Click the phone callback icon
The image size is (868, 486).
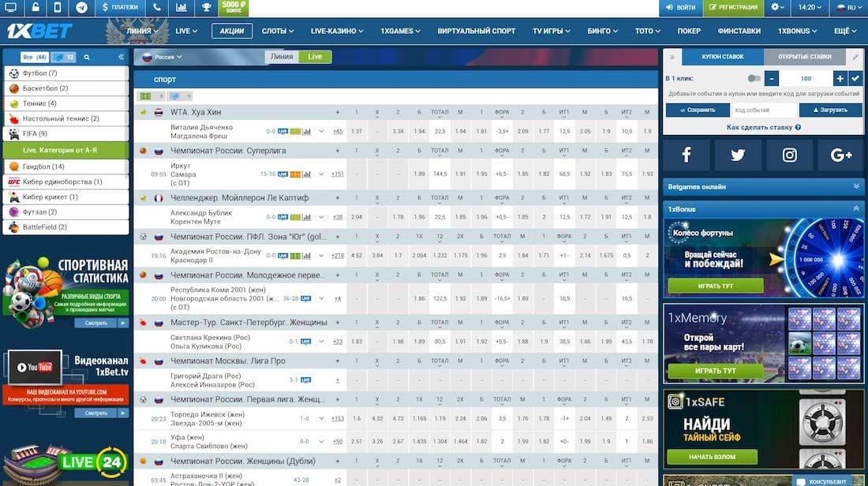click(157, 7)
